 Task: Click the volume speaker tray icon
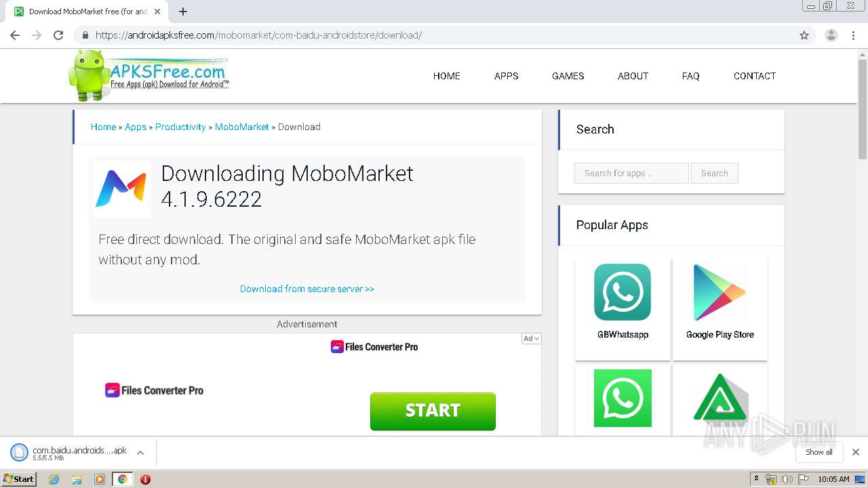[787, 479]
